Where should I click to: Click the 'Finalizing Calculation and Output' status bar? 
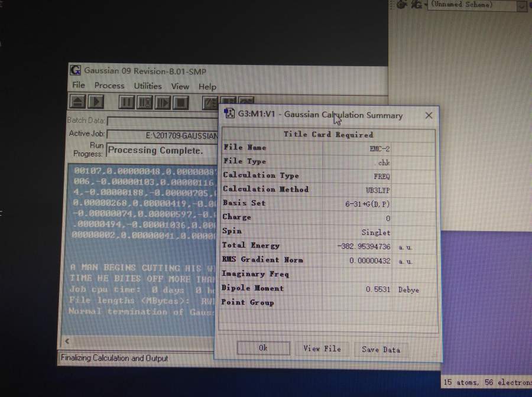point(114,358)
